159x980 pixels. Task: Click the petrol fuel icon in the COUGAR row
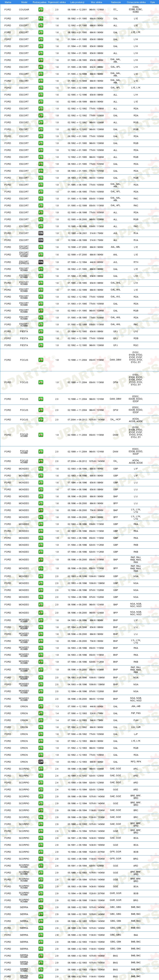pyautogui.click(x=41, y=10)
